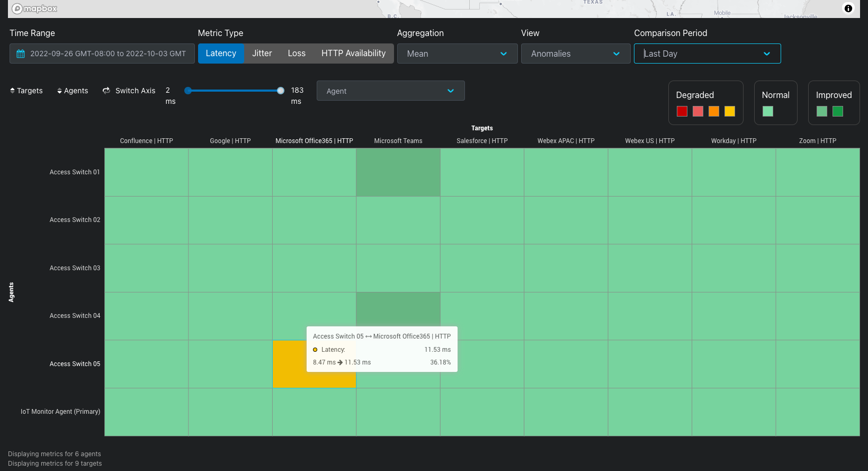Click the Access Switch 02 Workday cell
868x471 pixels.
point(734,220)
